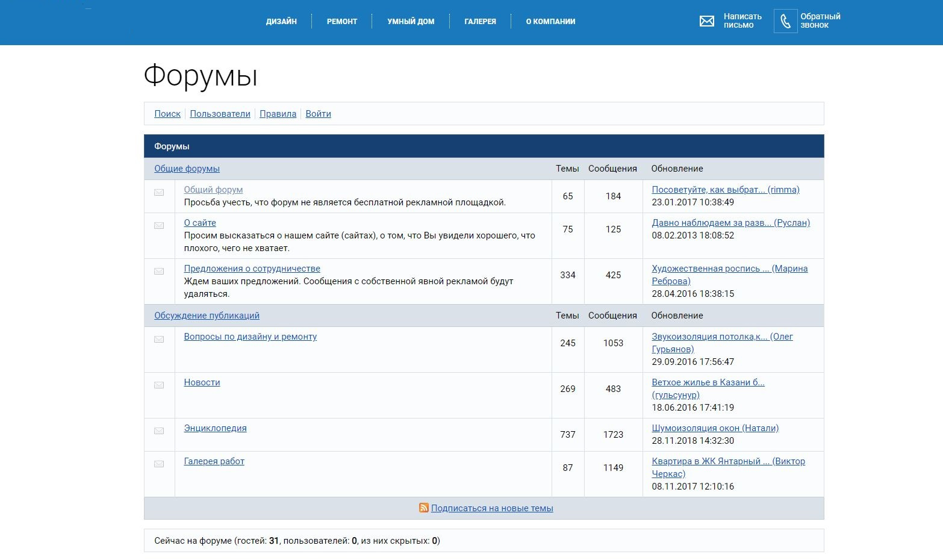
Task: Click the date 23.01.2017 10:38:49
Action: point(692,202)
